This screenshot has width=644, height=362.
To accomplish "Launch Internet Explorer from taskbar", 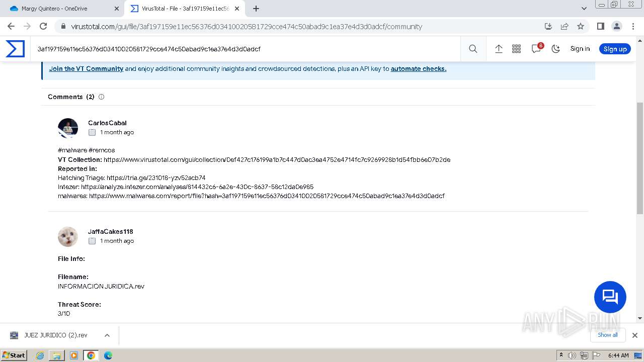I will tap(40, 355).
